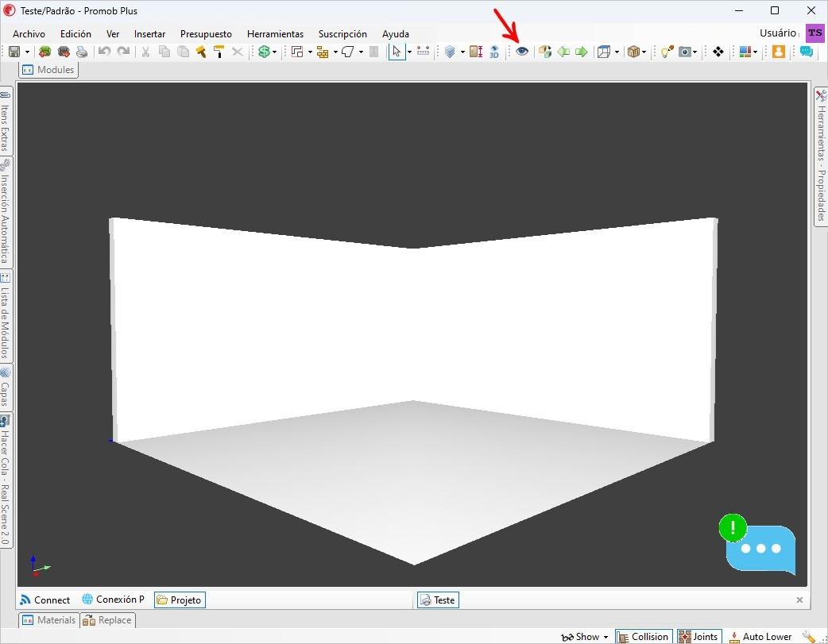
Task: Click the freeform shape icon
Action: [x=347, y=52]
